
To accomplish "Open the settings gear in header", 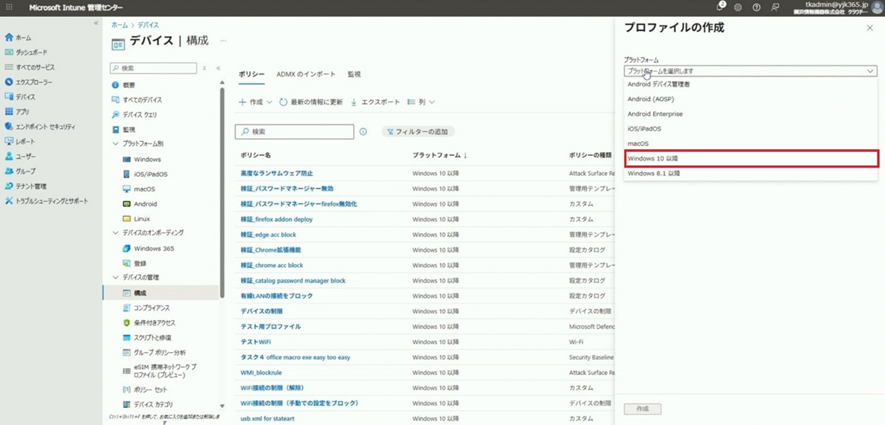I will 738,7.
